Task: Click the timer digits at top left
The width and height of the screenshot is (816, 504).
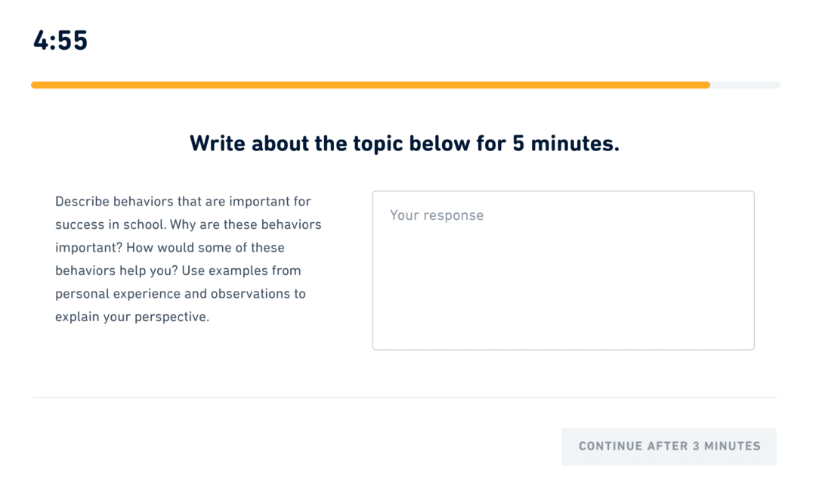Action: [x=60, y=41]
